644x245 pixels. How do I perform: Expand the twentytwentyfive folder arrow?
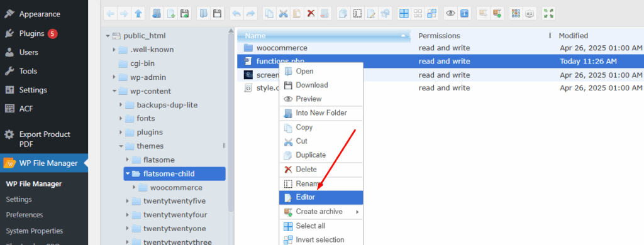tap(127, 201)
